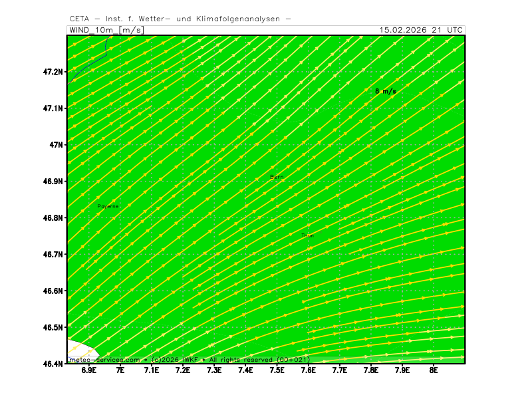Screen dimensions: 532x399
Task: Select the 7.5E longitude axis label
Action: (x=277, y=371)
